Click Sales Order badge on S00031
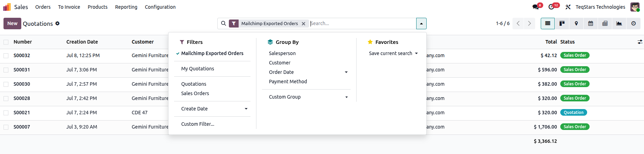Image resolution: width=644 pixels, height=154 pixels. [x=575, y=70]
